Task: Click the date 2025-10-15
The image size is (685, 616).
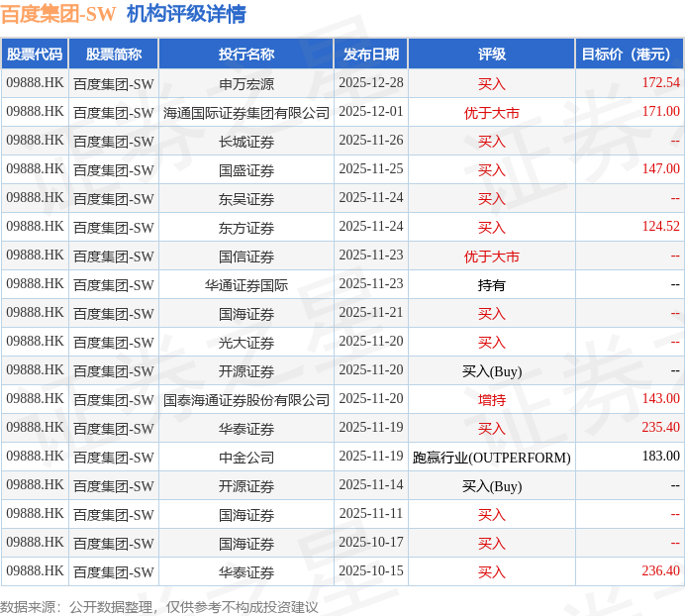Action: [x=371, y=571]
